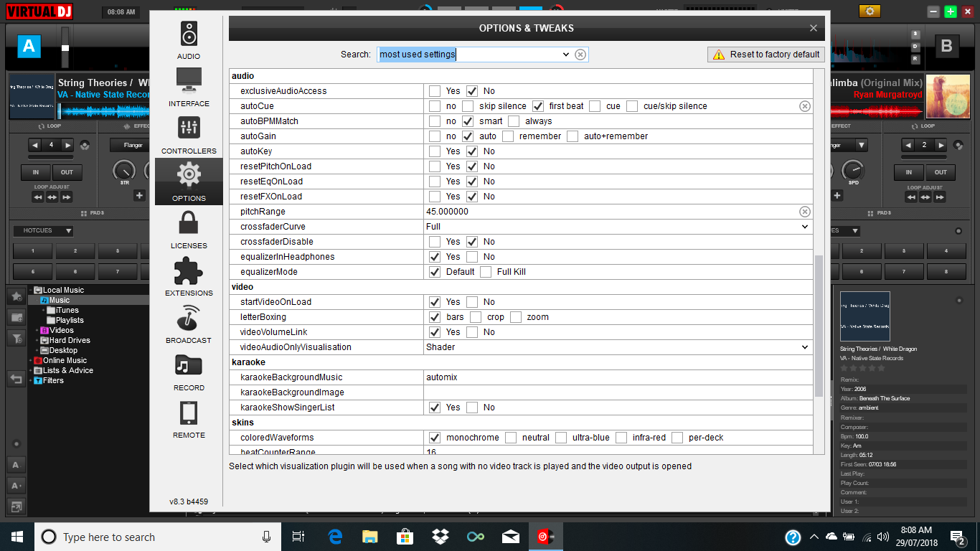Open Dropbox from taskbar
The width and height of the screenshot is (980, 551).
pos(440,537)
